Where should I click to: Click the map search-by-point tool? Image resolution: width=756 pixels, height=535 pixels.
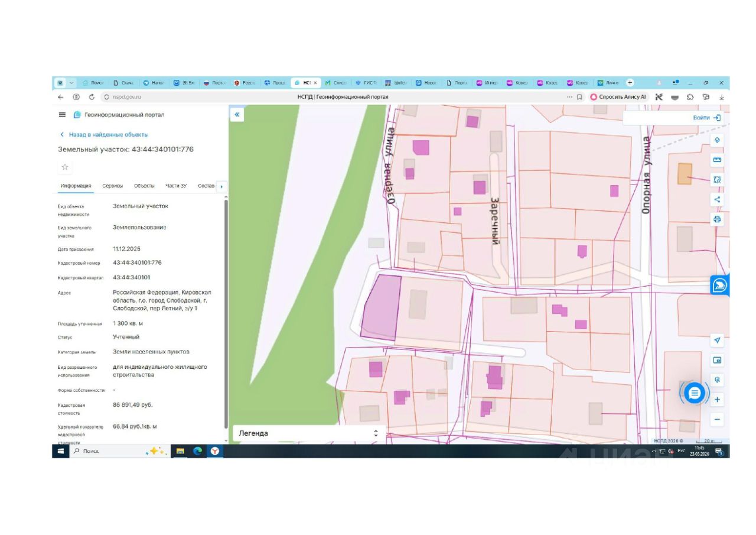point(718,380)
